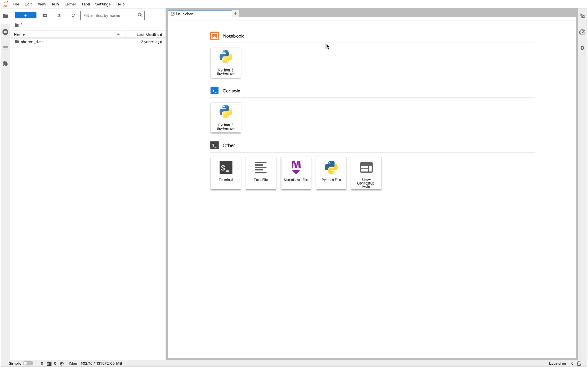Click the Filter files by name field
The height and width of the screenshot is (367, 588).
[x=112, y=15]
